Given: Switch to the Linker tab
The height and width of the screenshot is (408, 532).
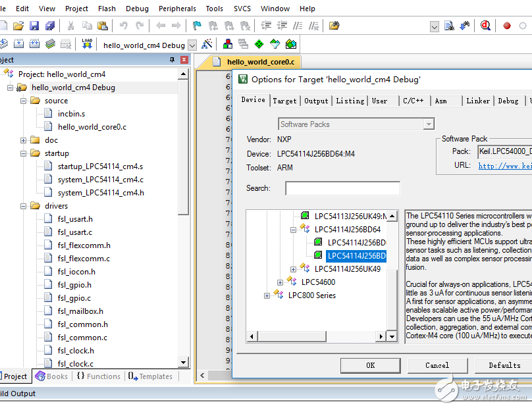Looking at the screenshot, I should click(x=478, y=101).
